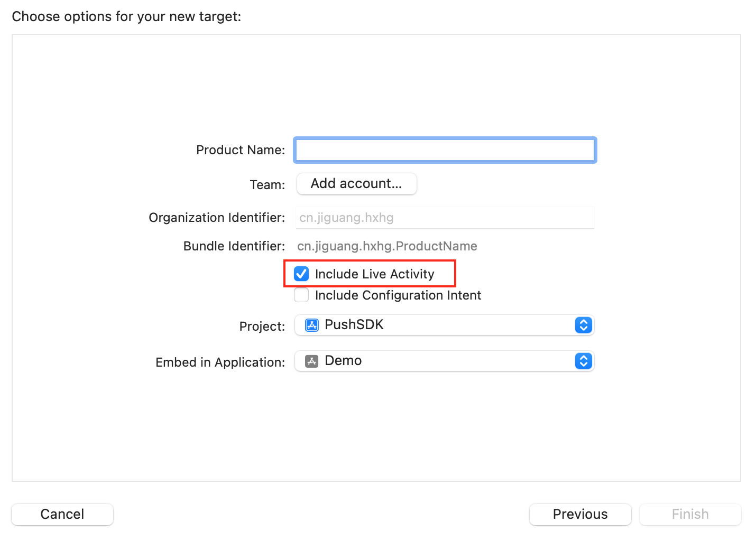Click the Cancel button
Image resolution: width=756 pixels, height=541 pixels.
point(62,514)
